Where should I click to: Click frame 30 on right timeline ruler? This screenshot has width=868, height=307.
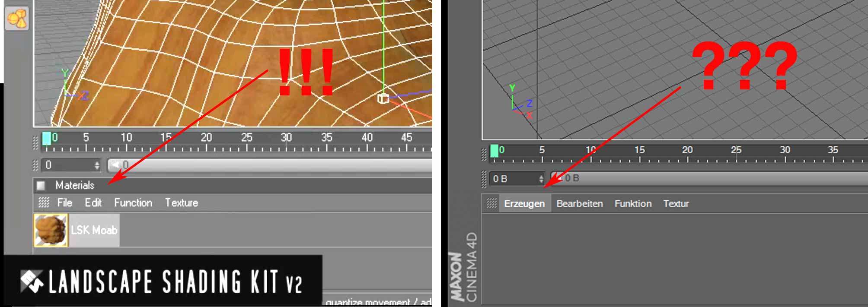785,150
